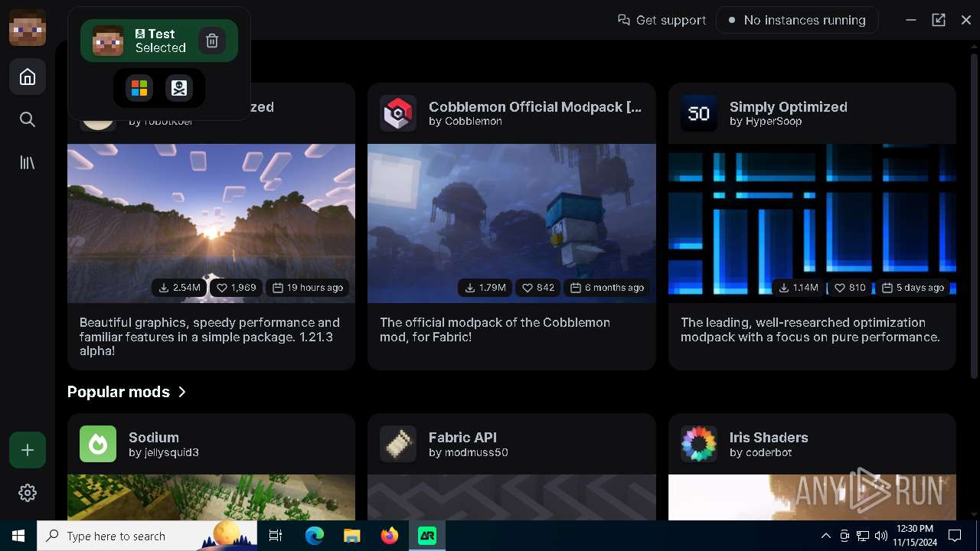Click the Simply Optimized description text
980x551 pixels.
coord(811,330)
